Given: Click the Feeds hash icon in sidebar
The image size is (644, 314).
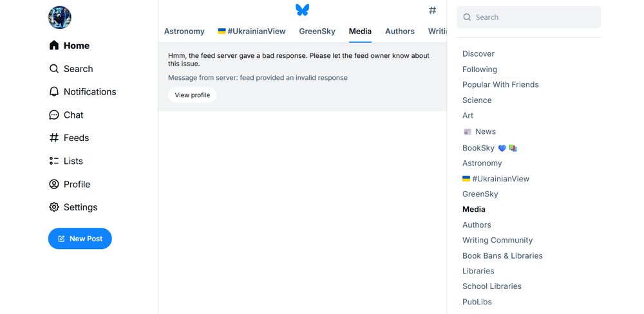Looking at the screenshot, I should (54, 138).
